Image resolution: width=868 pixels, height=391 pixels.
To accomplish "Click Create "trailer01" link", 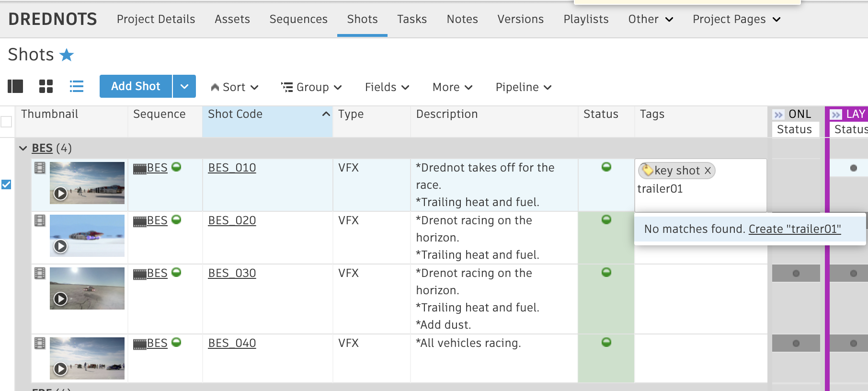I will pos(795,229).
